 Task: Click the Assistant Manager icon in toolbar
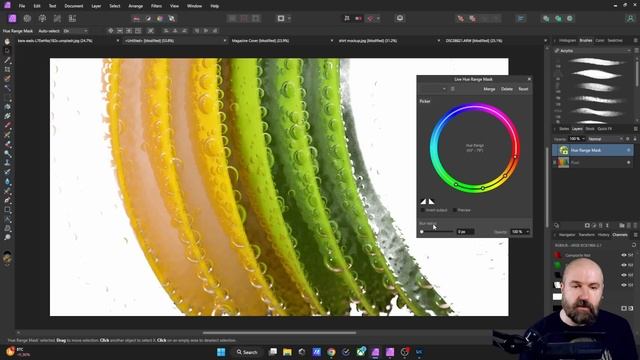pyautogui.click(x=400, y=18)
